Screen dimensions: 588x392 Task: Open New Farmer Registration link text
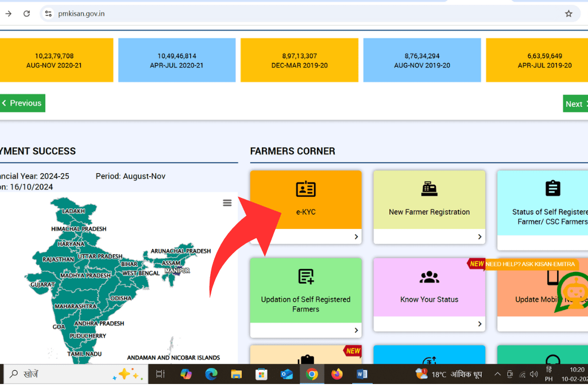[429, 212]
